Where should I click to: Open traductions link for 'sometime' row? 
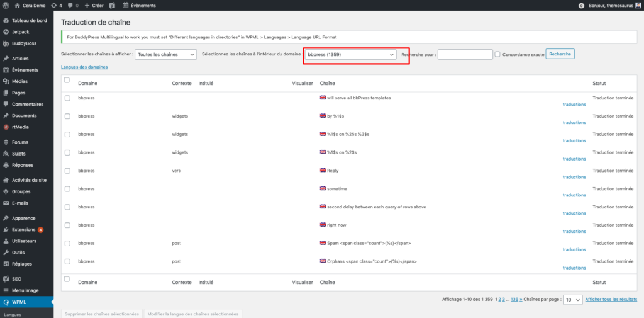coord(574,195)
